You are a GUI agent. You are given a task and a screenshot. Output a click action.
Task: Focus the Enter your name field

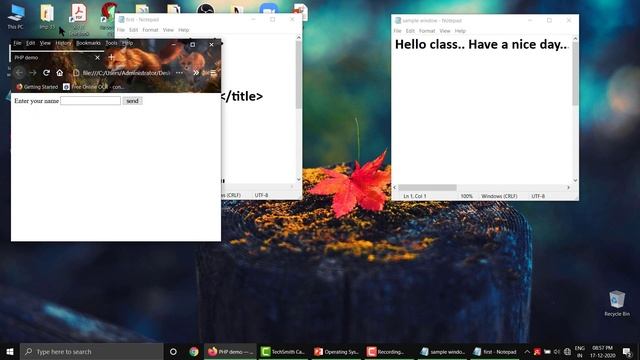(x=91, y=101)
